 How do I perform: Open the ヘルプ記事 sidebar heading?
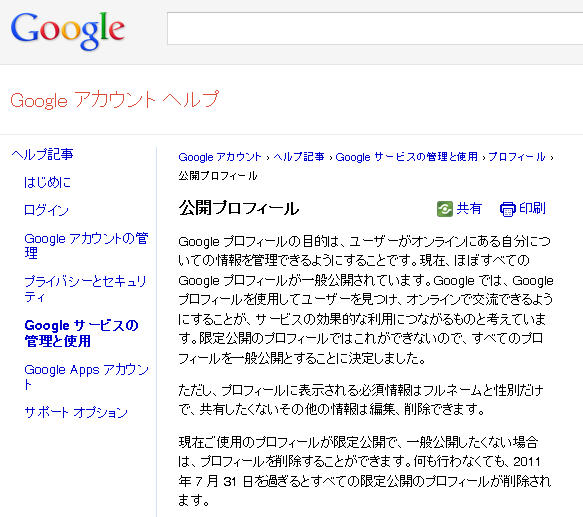coord(42,154)
